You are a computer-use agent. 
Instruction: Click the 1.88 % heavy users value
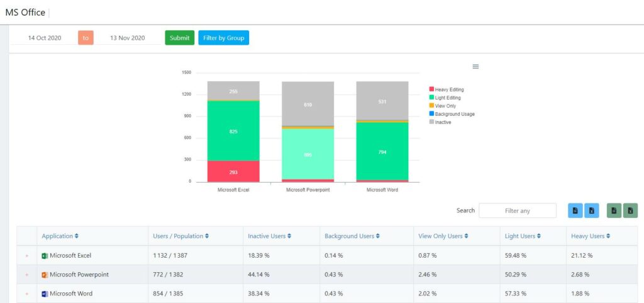(580, 294)
